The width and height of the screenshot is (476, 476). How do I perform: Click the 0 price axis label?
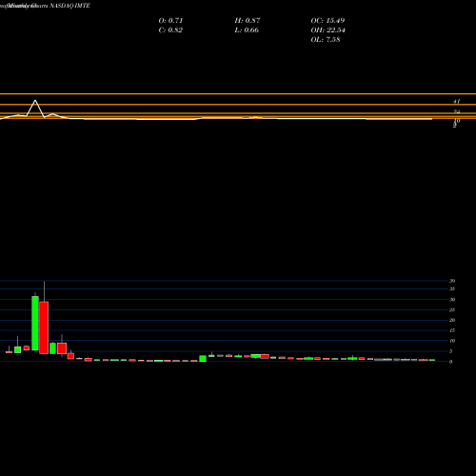click(450, 362)
